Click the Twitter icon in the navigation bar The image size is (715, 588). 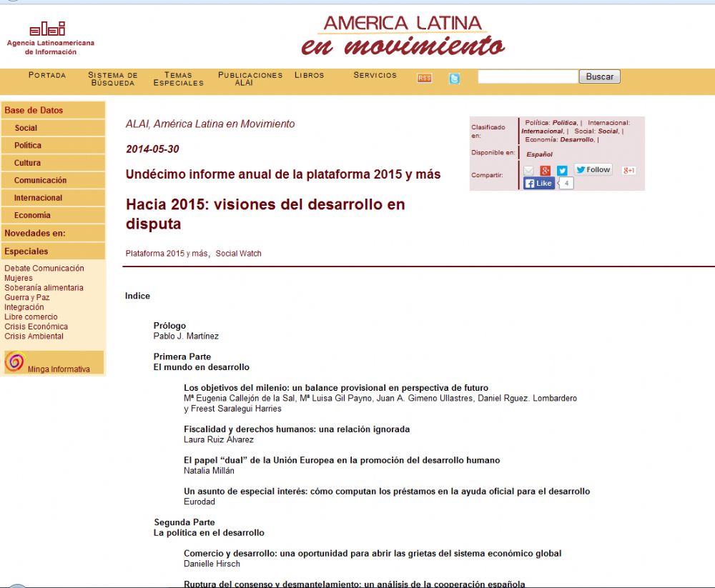(x=454, y=79)
